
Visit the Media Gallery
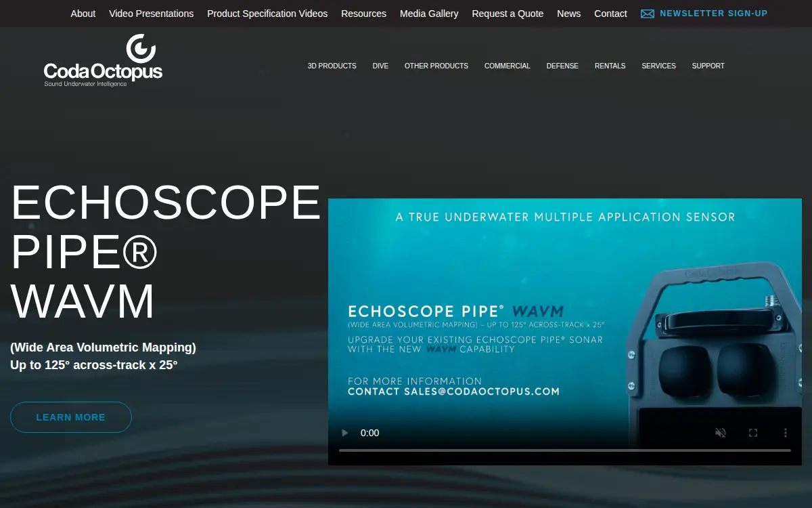(429, 14)
